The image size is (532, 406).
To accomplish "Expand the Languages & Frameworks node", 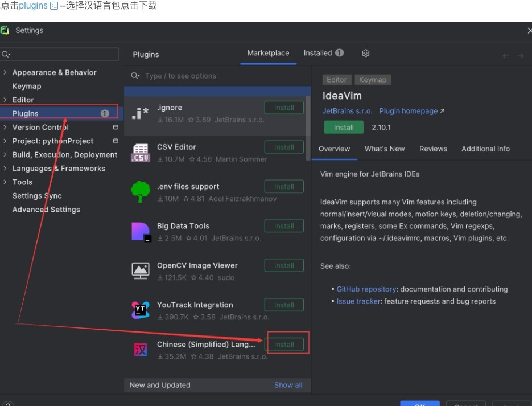I will (5, 168).
